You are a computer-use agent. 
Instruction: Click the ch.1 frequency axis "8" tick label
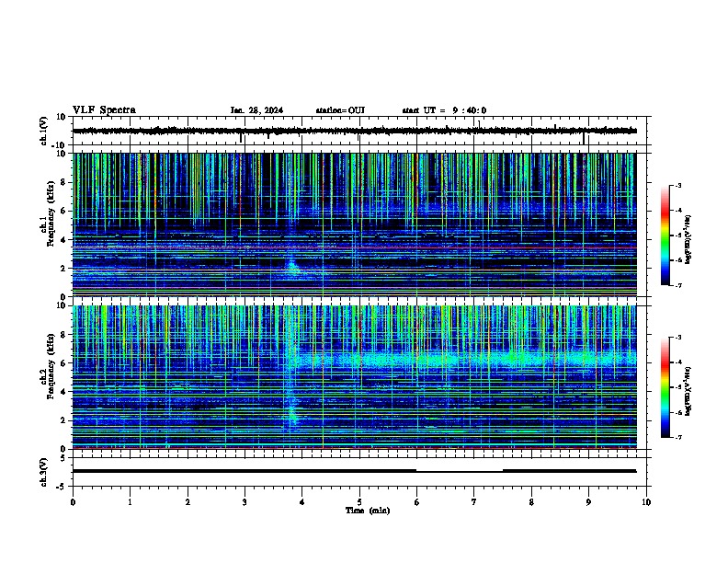coord(63,182)
